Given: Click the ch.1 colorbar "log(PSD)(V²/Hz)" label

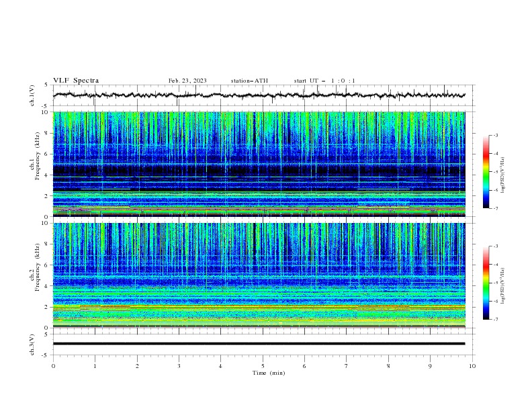Looking at the screenshot, I should tap(502, 175).
